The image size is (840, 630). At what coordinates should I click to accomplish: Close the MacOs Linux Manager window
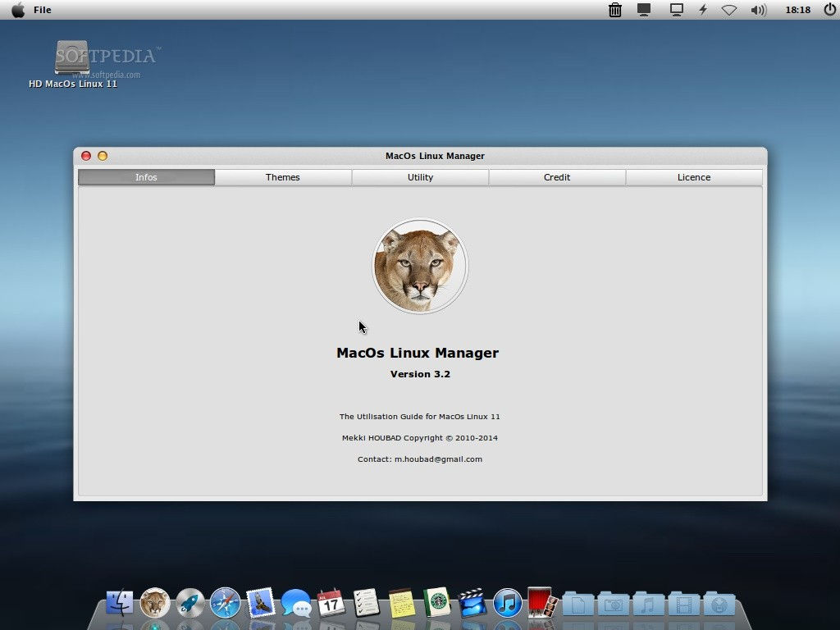click(85, 156)
